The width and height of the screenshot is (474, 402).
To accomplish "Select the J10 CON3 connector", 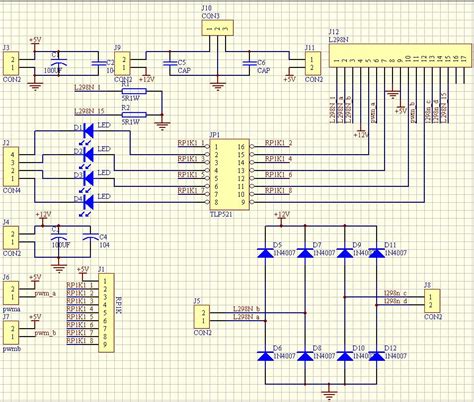I will (217, 28).
